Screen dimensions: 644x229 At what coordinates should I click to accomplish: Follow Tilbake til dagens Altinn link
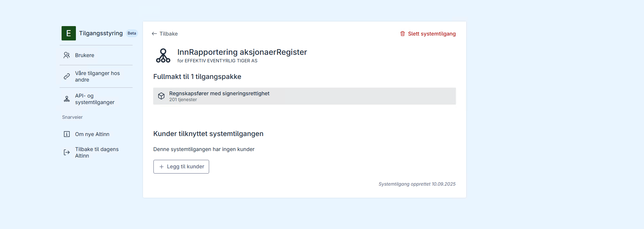click(x=97, y=152)
